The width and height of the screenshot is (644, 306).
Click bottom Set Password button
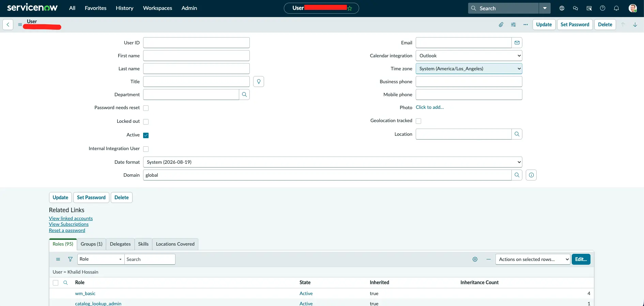point(91,198)
